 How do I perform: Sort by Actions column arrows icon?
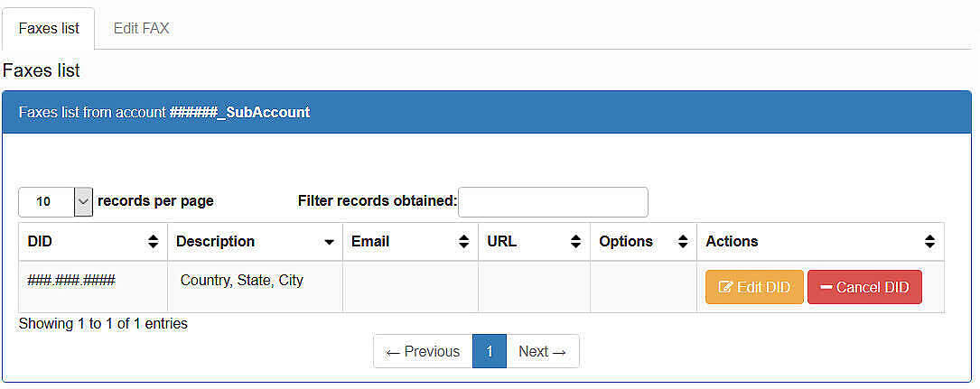tap(930, 242)
